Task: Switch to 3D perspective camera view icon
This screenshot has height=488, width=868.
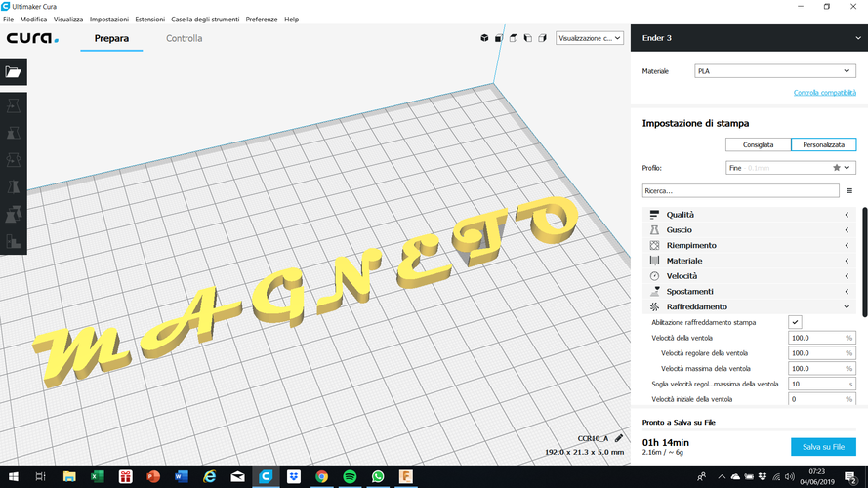Action: [484, 38]
